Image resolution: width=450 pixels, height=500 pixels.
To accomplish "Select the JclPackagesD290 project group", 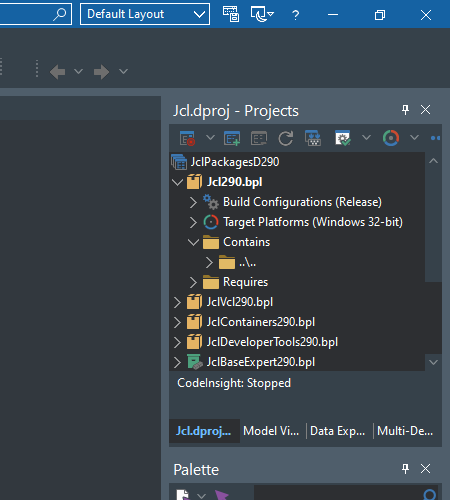I will (234, 162).
